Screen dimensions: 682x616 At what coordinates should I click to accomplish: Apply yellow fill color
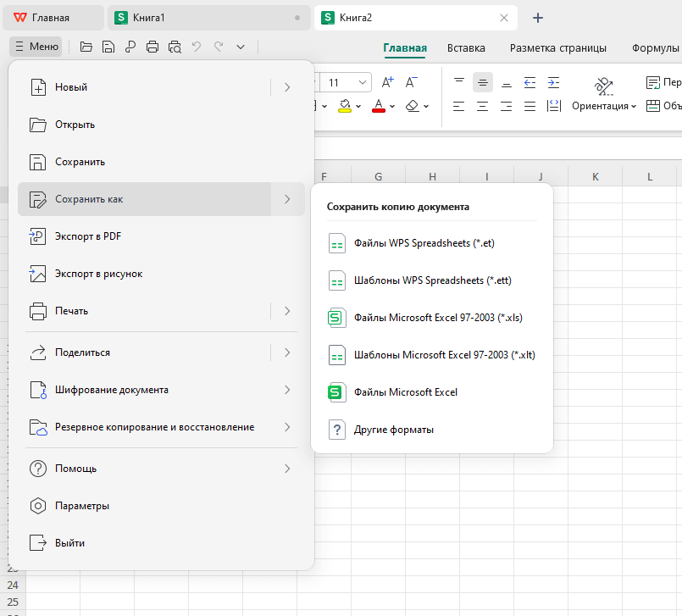click(x=345, y=106)
